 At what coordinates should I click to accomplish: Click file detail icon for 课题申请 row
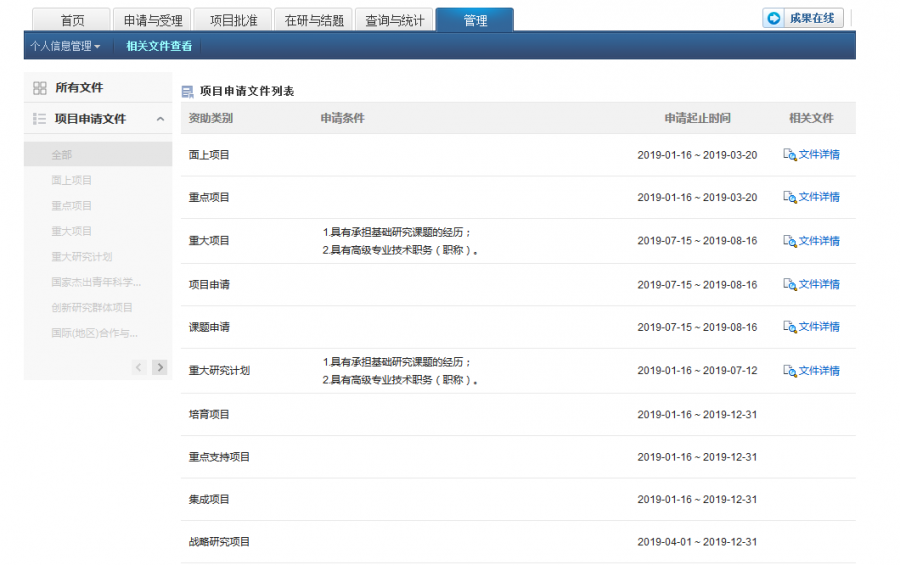pos(789,327)
